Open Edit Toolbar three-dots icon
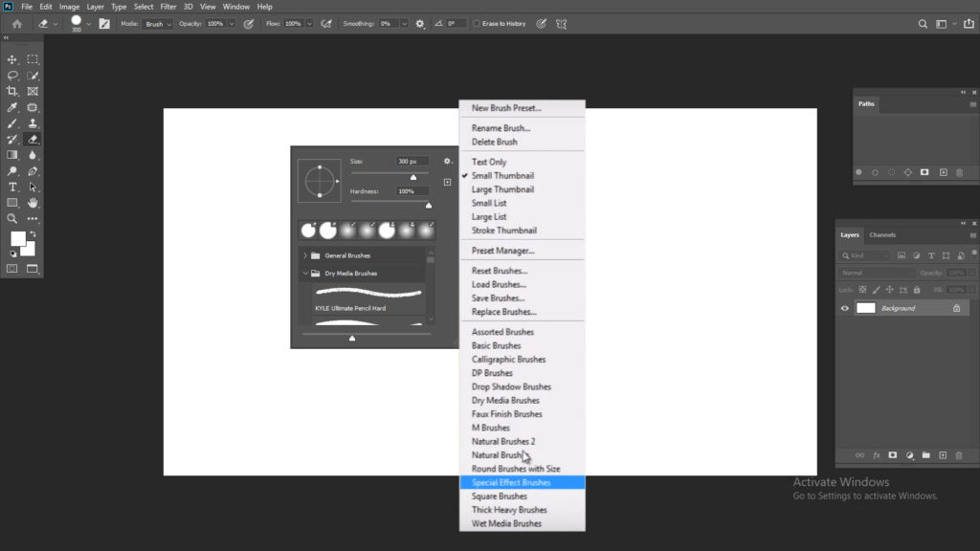This screenshot has height=551, width=980. tap(33, 219)
